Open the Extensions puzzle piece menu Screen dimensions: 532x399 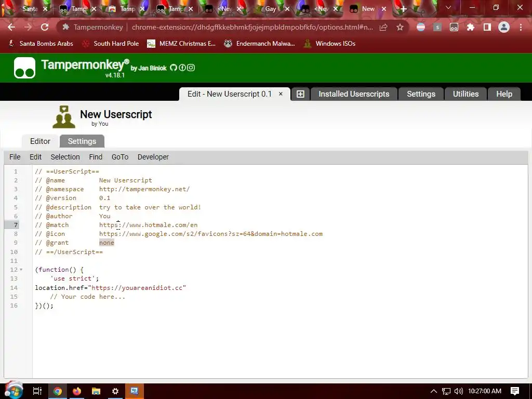(x=471, y=27)
